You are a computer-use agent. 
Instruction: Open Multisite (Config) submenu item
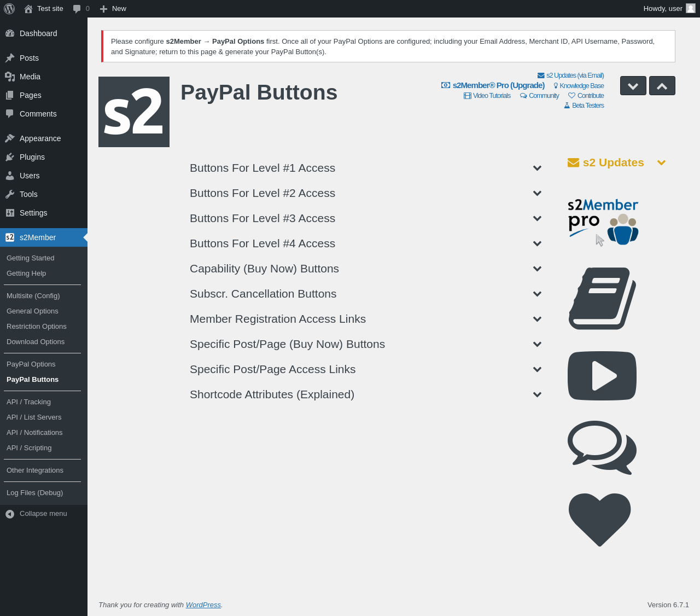pyautogui.click(x=44, y=296)
